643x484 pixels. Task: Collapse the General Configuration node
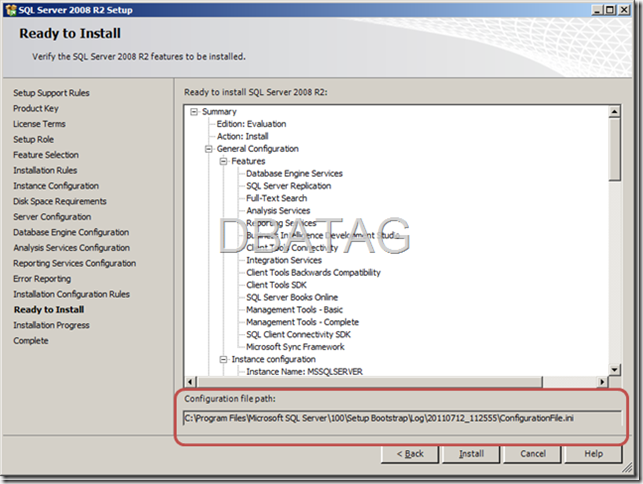pyautogui.click(x=209, y=149)
